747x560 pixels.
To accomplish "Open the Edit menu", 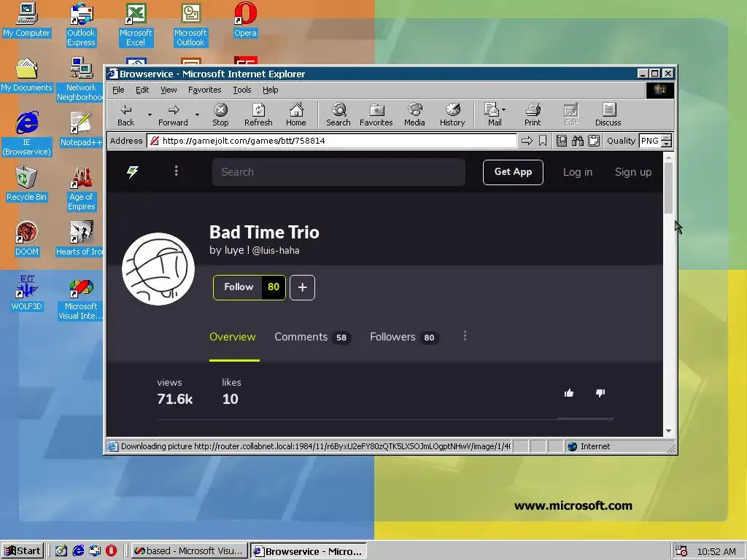I will 142,90.
